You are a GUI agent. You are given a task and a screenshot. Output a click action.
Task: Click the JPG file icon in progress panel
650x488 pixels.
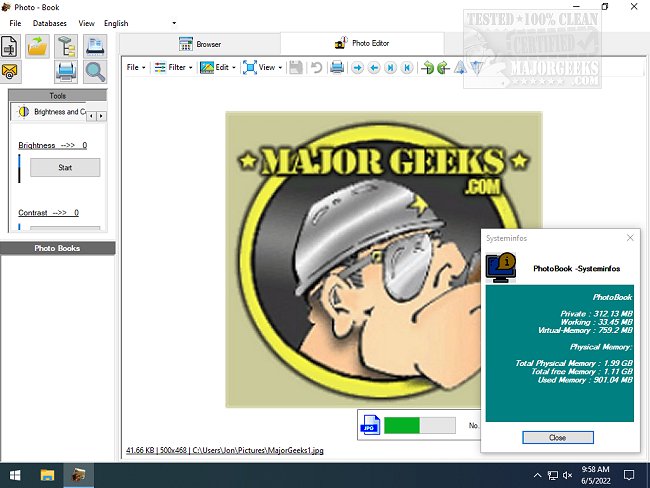coord(370,425)
